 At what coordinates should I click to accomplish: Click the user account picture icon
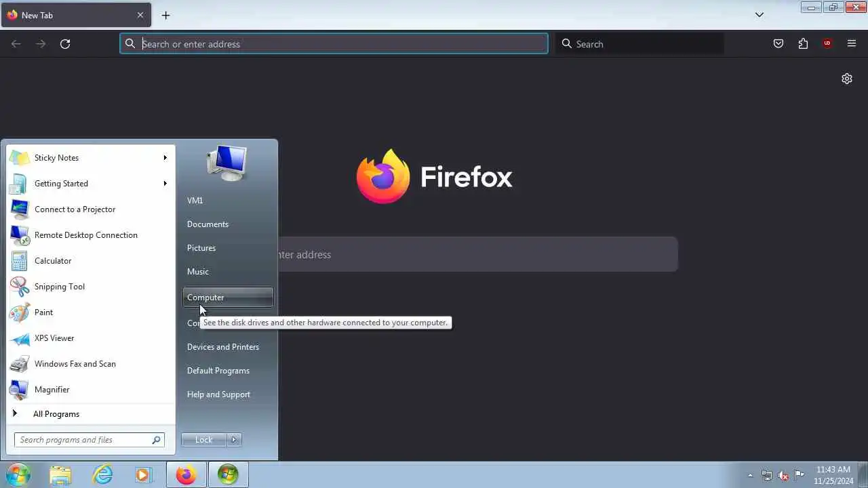227,163
